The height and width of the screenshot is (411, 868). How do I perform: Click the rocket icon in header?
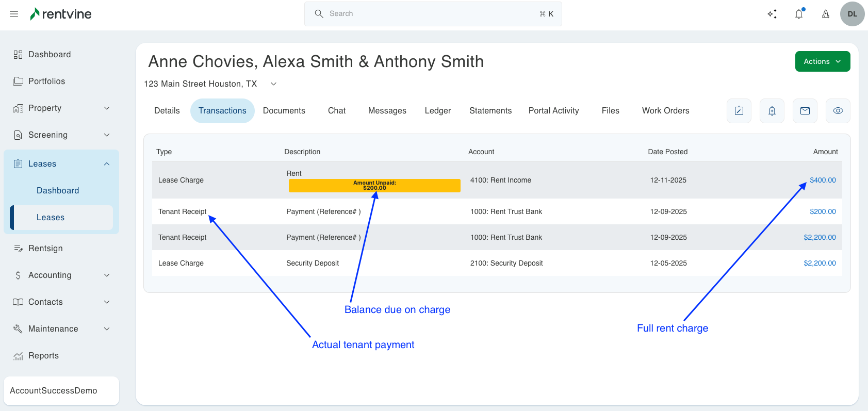pos(826,14)
